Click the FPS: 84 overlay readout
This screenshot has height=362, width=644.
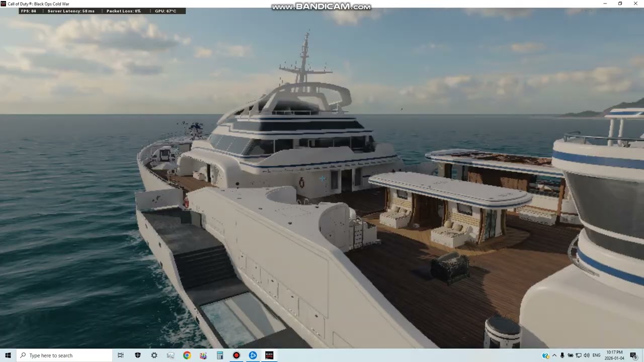point(29,11)
